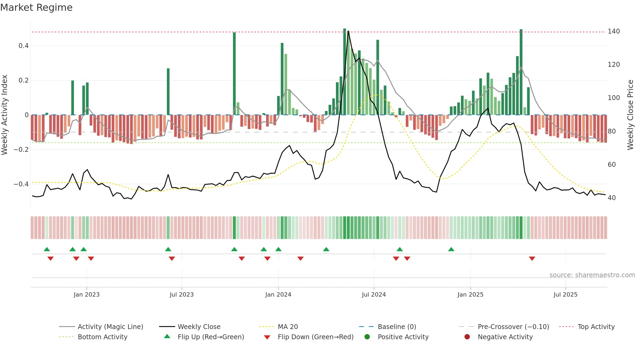
Task: Click the Jan 2024 axis label
Action: pyautogui.click(x=278, y=294)
